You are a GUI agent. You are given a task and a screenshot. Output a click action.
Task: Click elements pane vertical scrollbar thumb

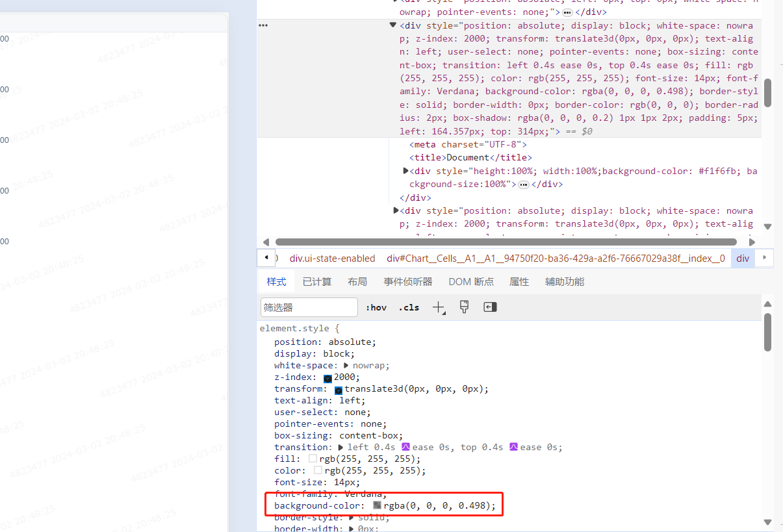point(767,93)
